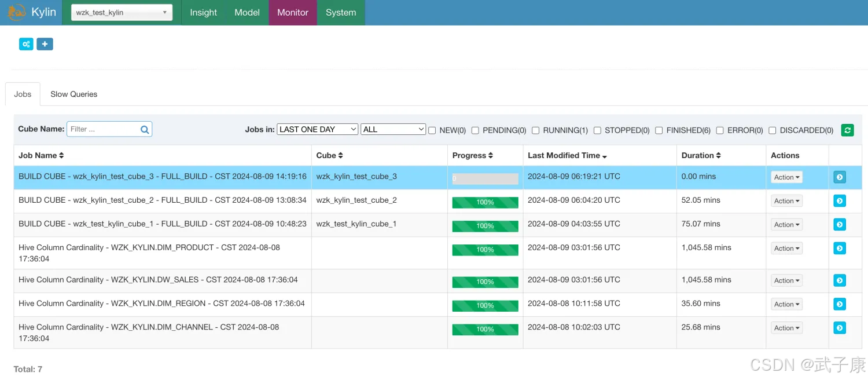This screenshot has width=868, height=380.
Task: Open details arrow for DIM_PRODUCT cardinality job
Action: click(839, 249)
